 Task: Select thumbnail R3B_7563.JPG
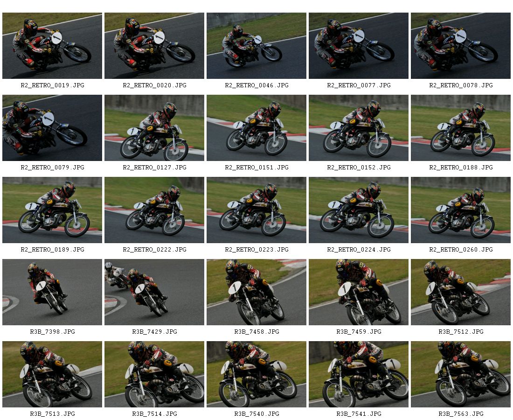click(461, 374)
